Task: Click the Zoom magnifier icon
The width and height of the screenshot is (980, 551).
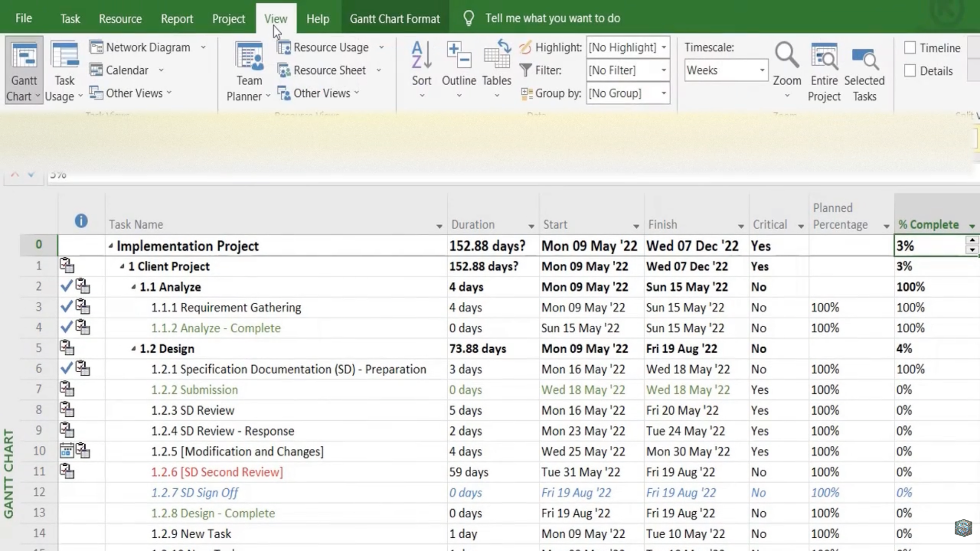Action: click(x=787, y=56)
